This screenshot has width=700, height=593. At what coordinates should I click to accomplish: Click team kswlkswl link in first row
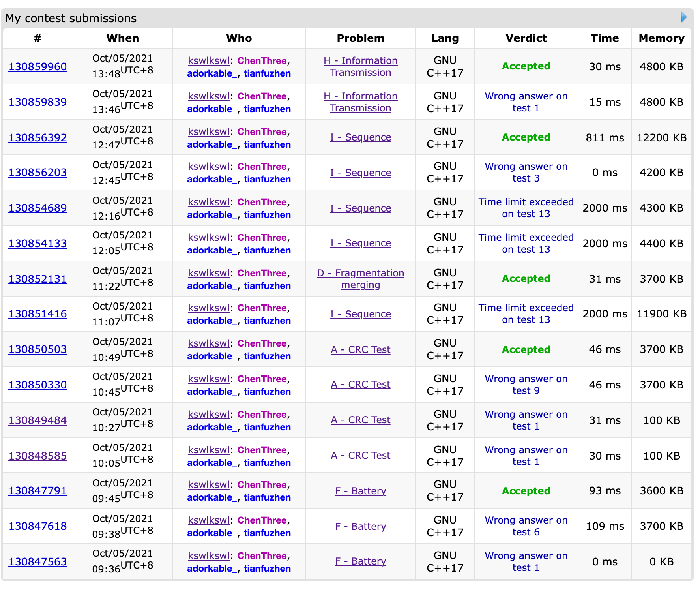click(209, 61)
